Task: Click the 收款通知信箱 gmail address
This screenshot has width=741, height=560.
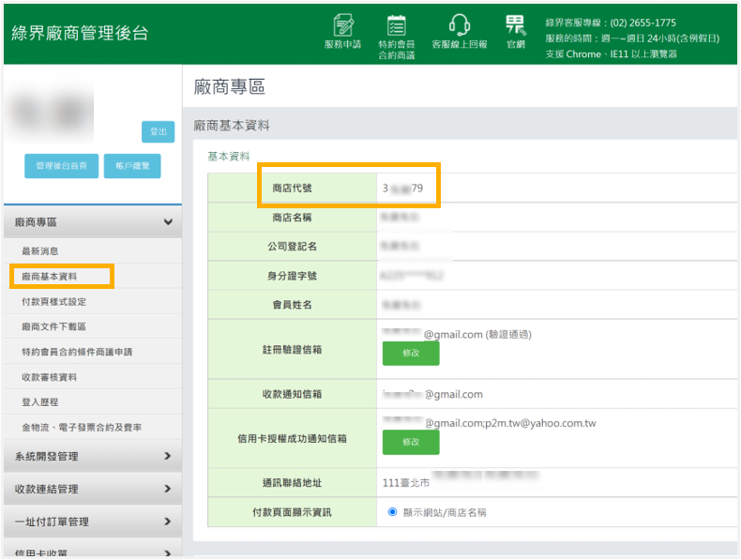Action: pos(432,394)
